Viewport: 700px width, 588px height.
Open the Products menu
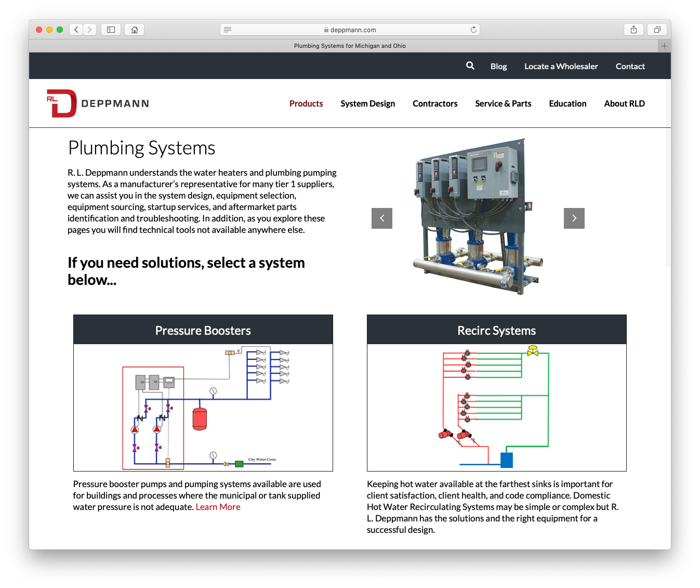[306, 103]
